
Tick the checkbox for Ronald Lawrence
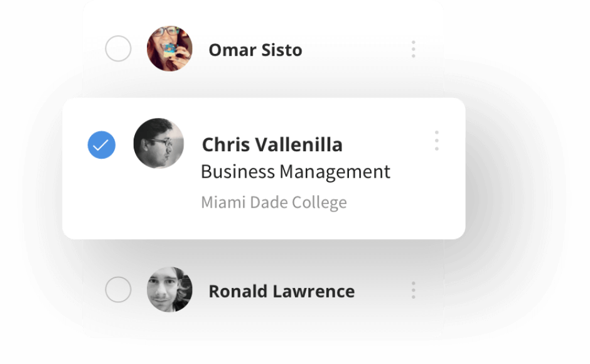(118, 290)
